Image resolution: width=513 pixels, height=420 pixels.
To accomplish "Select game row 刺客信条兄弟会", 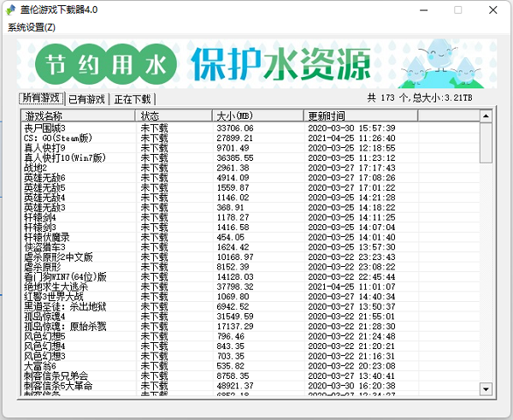I will pos(251,376).
